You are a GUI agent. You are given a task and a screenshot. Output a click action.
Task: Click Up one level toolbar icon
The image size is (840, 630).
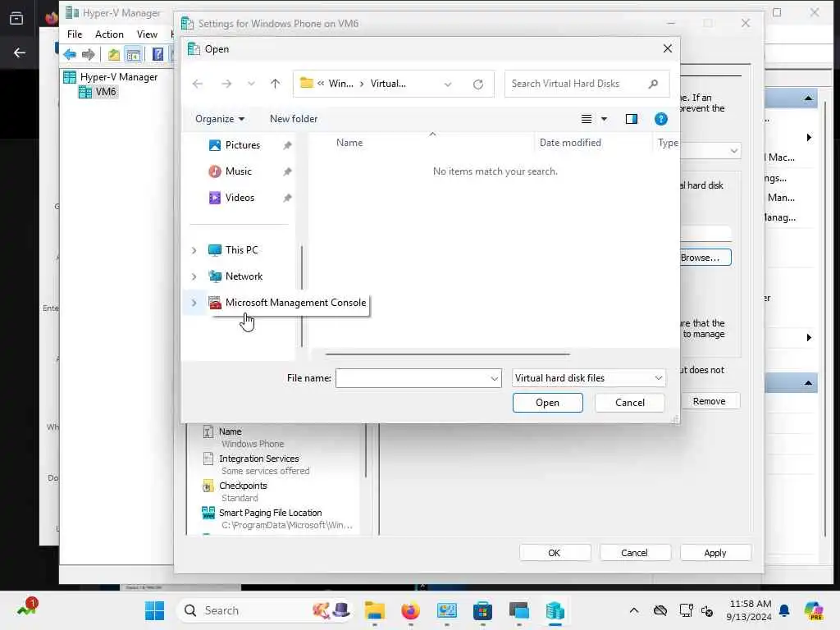pyautogui.click(x=113, y=54)
